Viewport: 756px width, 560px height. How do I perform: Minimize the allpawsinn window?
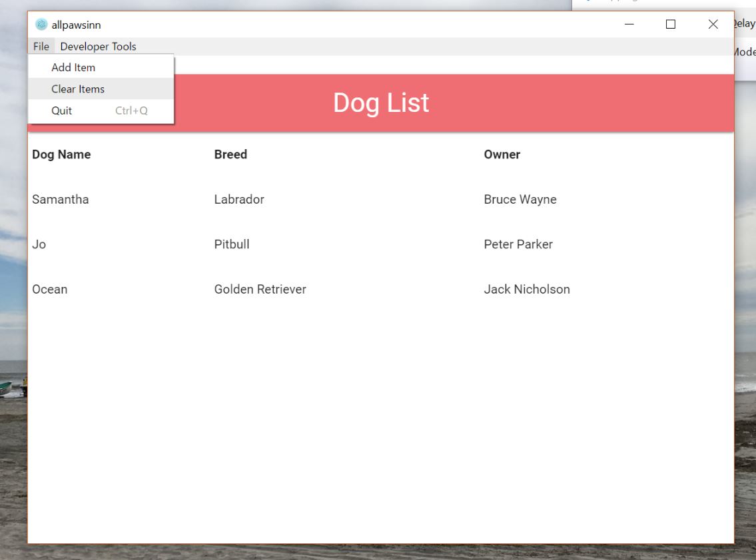pos(629,25)
